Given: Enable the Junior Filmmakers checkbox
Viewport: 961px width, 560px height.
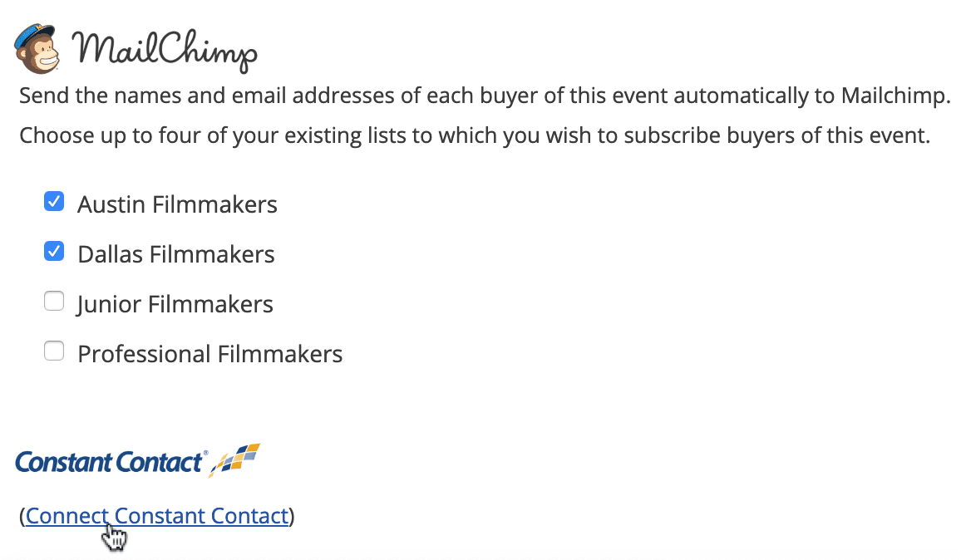Looking at the screenshot, I should click(x=54, y=302).
